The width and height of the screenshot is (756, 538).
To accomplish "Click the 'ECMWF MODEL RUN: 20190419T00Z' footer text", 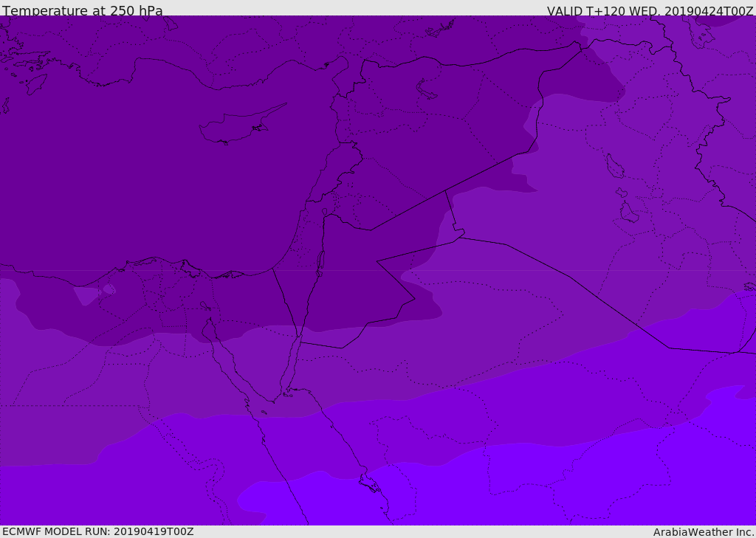I will 98,531.
